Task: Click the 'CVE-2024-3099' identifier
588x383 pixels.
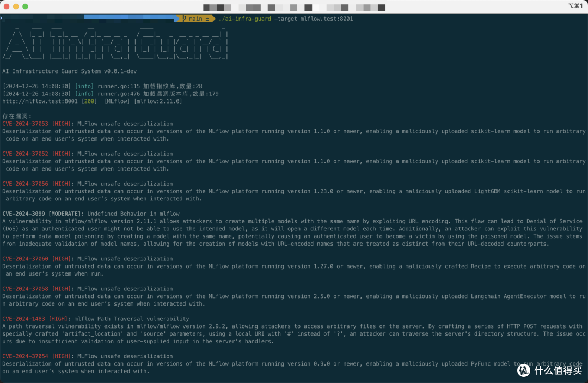Action: [x=23, y=214]
